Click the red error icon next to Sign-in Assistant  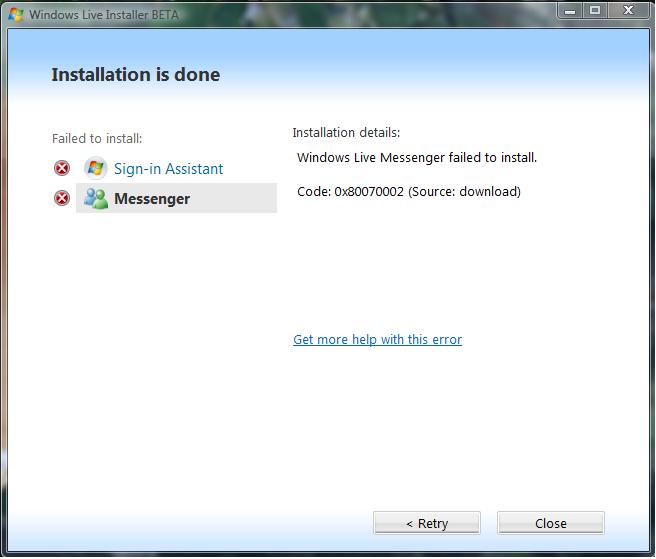tap(62, 168)
